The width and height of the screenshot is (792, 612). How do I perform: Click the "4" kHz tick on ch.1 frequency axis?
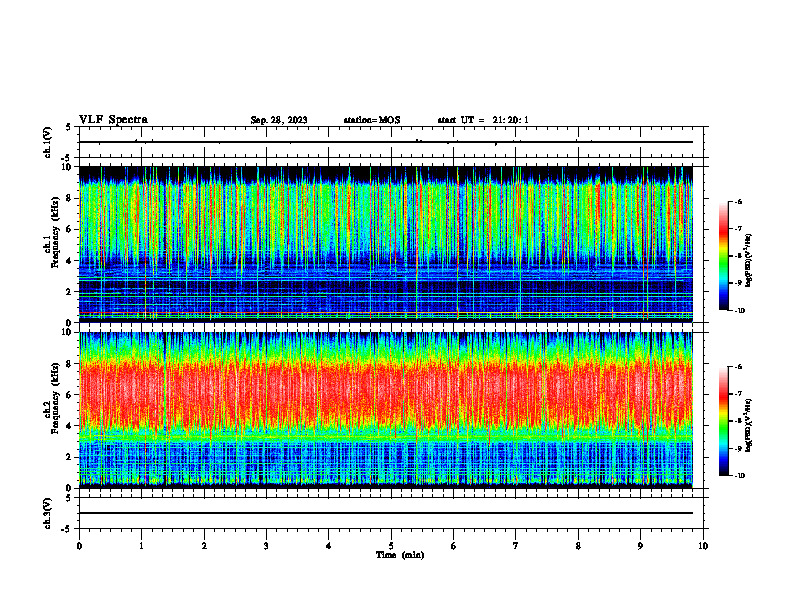tap(69, 261)
